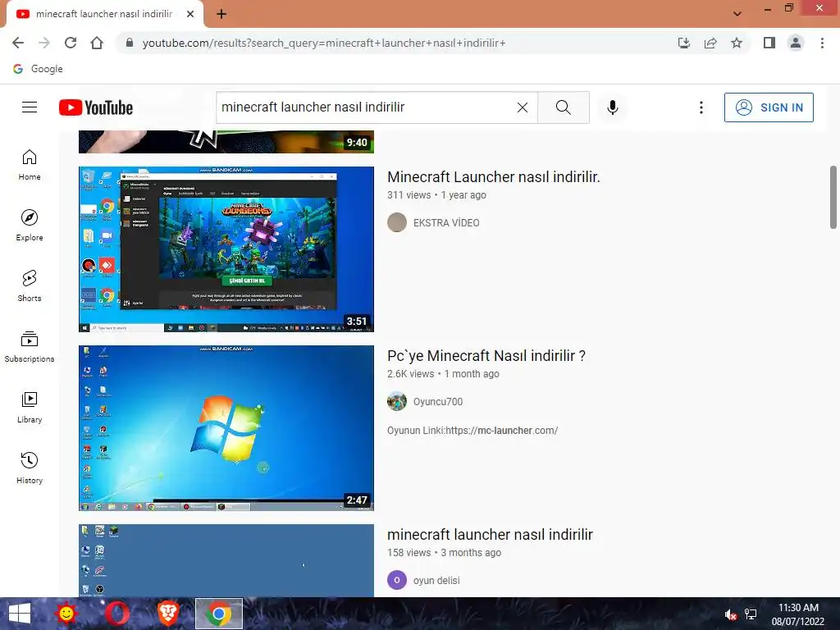Open 158 views minecraft launcher nasıl indirilir title
This screenshot has width=840, height=630.
coord(491,535)
